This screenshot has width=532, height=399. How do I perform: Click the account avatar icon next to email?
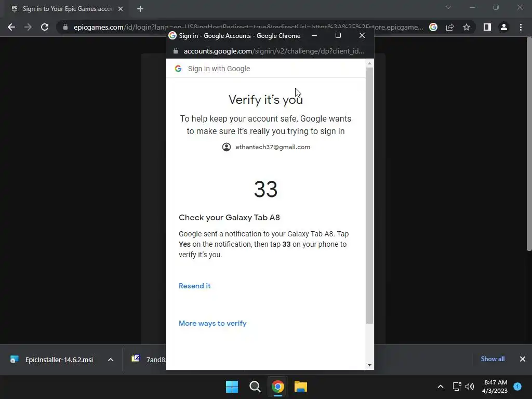tap(227, 147)
